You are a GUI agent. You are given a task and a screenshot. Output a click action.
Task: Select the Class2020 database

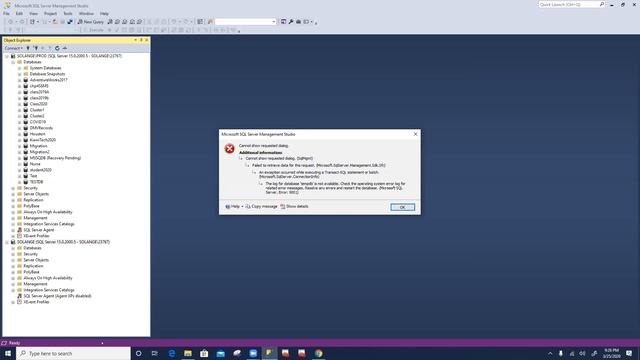point(38,104)
